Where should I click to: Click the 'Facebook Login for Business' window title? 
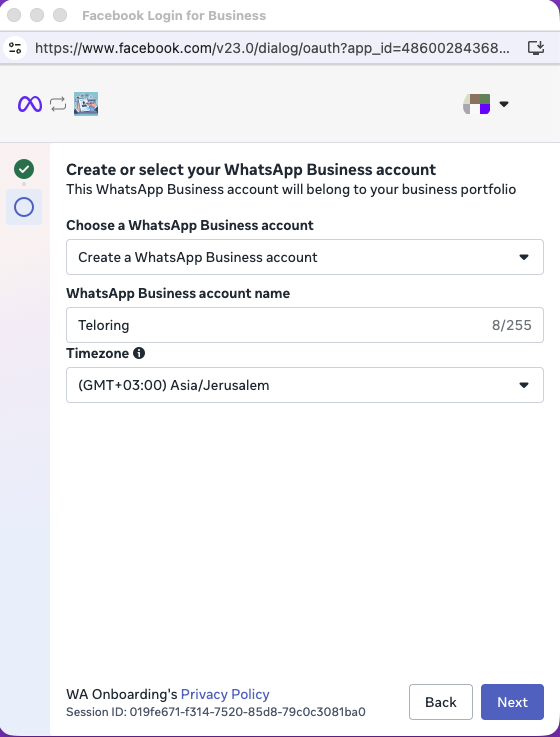click(174, 16)
